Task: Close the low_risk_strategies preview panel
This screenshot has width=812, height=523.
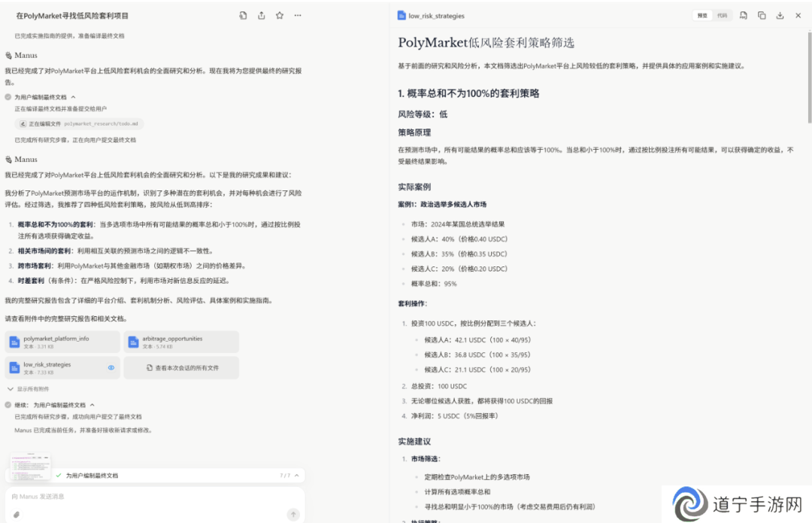Action: tap(798, 16)
